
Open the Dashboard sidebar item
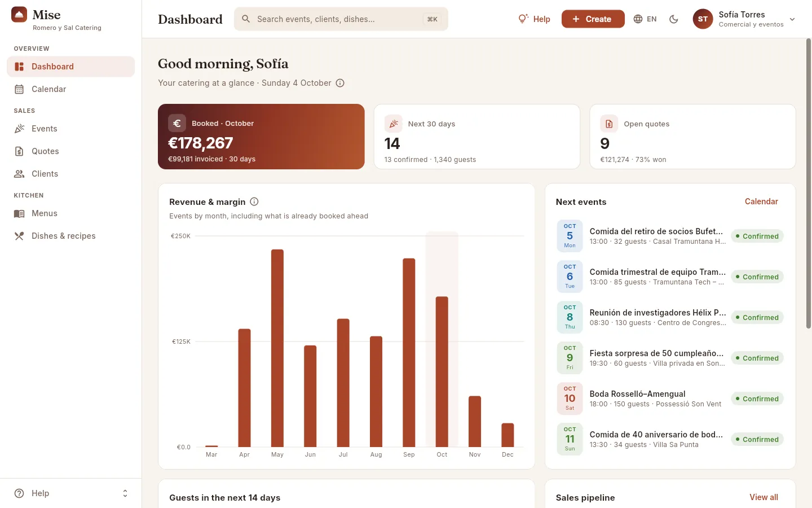point(70,67)
